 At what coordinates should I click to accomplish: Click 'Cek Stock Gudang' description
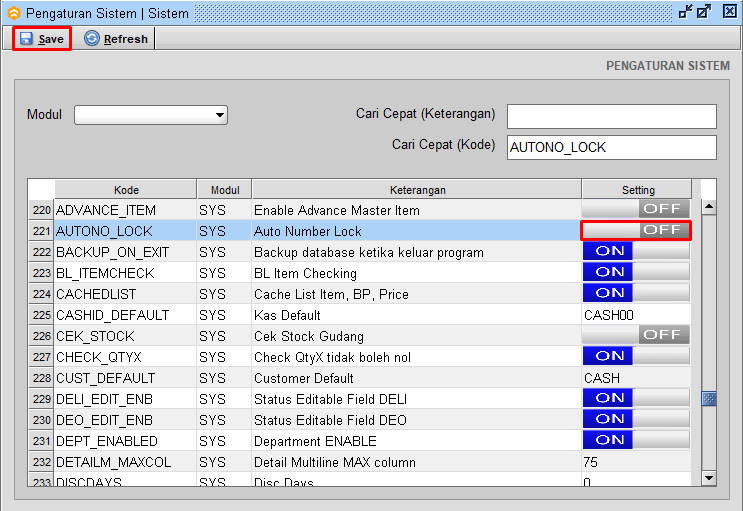point(309,336)
